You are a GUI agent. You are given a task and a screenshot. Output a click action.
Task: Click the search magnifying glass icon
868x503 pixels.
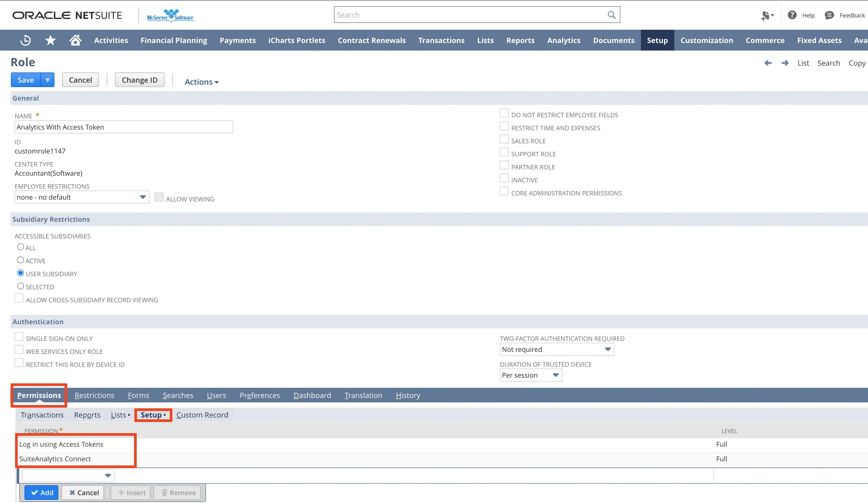coord(611,15)
